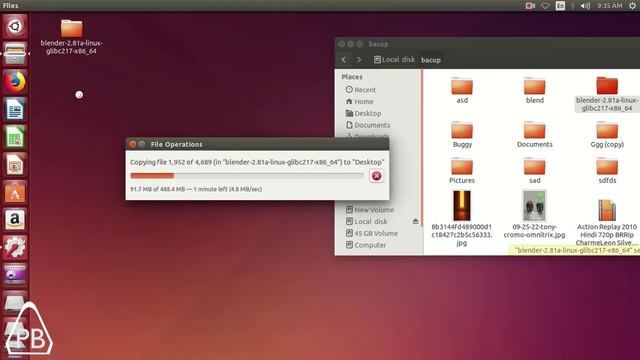
Task: Open Recent in Places sidebar
Action: (361, 89)
